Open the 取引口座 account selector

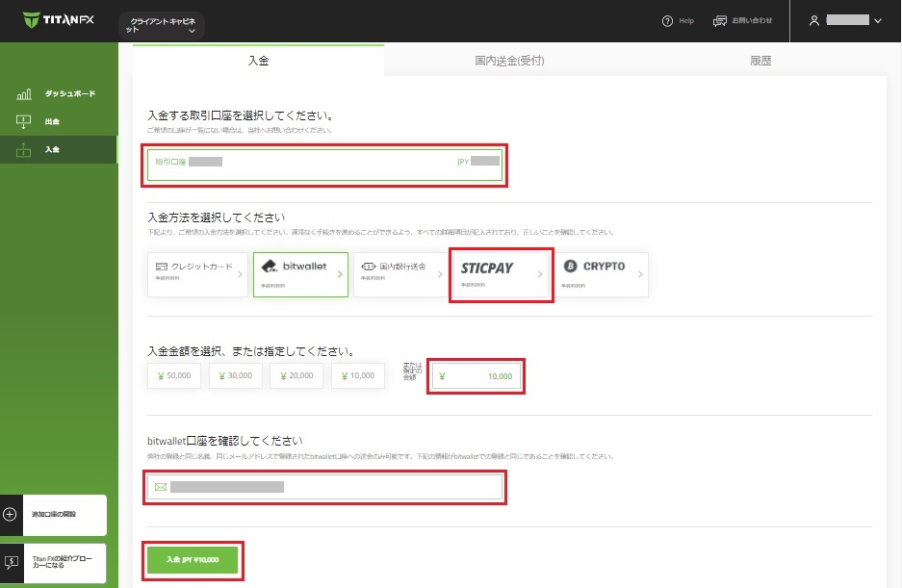pos(324,166)
